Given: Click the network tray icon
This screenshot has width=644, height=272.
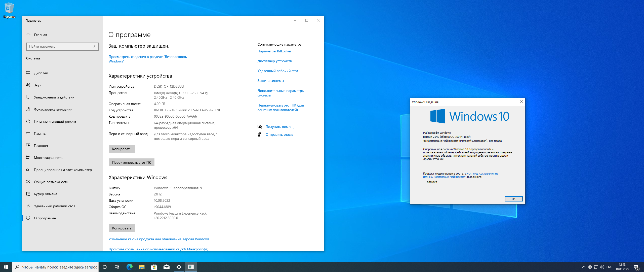Looking at the screenshot, I should pos(596,267).
